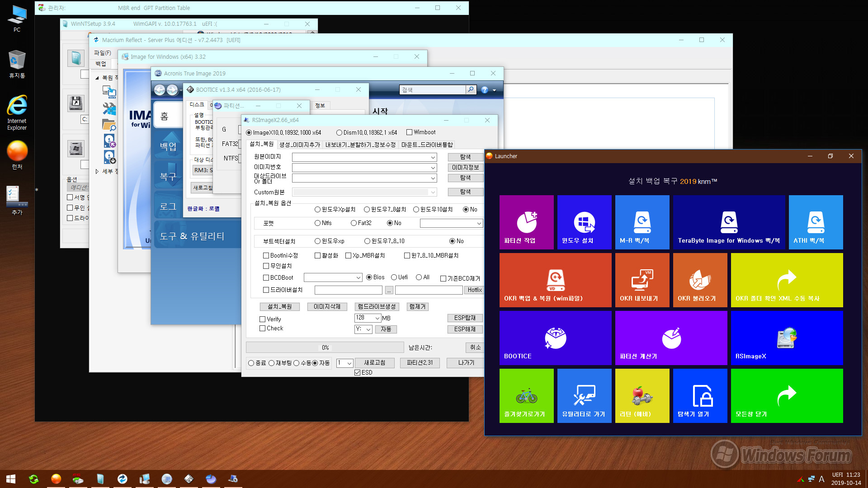Viewport: 868px width, 488px height.
Task: Launch the OKR 내보내기 tile
Action: (x=642, y=280)
